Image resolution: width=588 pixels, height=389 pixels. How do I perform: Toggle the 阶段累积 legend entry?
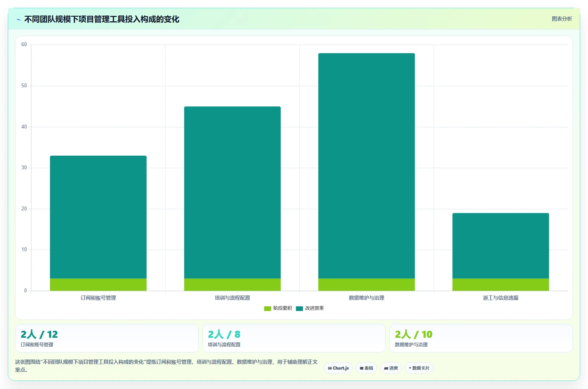278,308
